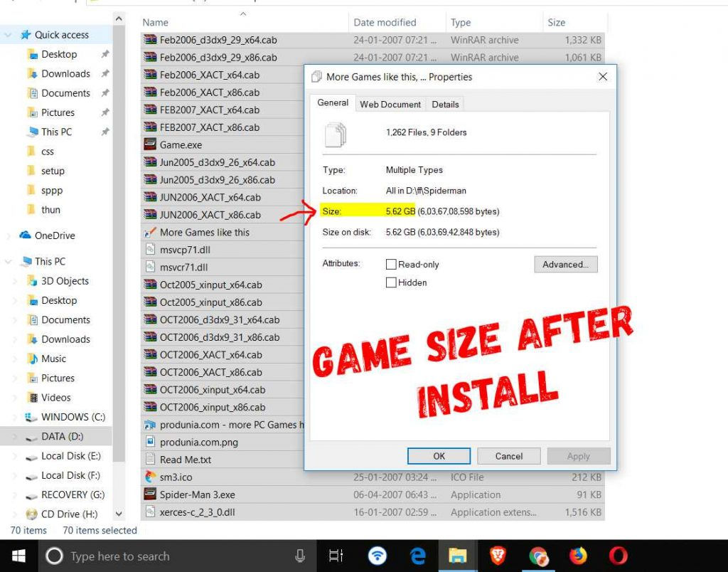
Task: Expand the WINDOWS (C:) drive node
Action: pos(15,417)
